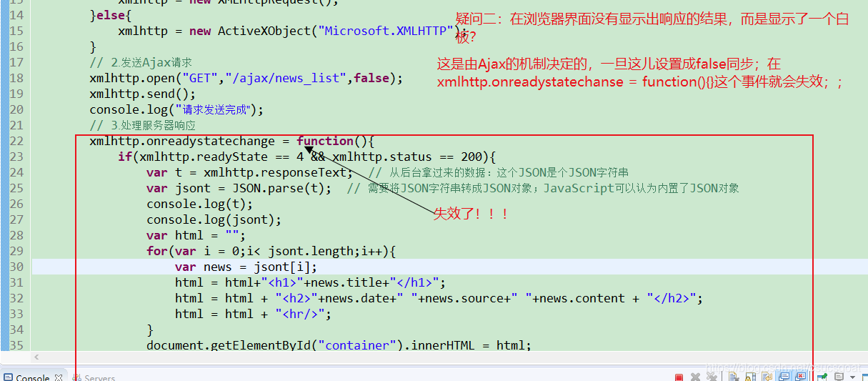Toggle show console on standard error change
This screenshot has height=381, width=868.
[x=801, y=377]
